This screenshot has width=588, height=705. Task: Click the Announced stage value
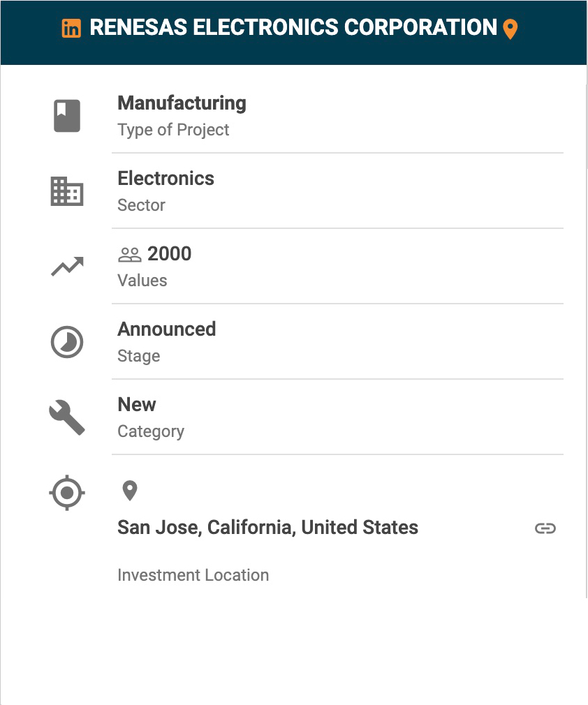(166, 329)
